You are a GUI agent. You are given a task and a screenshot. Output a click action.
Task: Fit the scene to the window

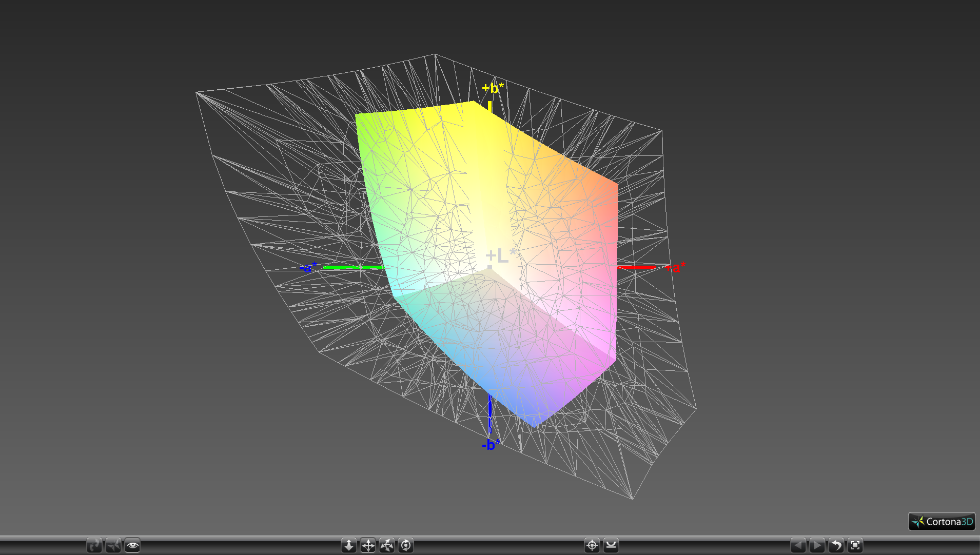(855, 545)
